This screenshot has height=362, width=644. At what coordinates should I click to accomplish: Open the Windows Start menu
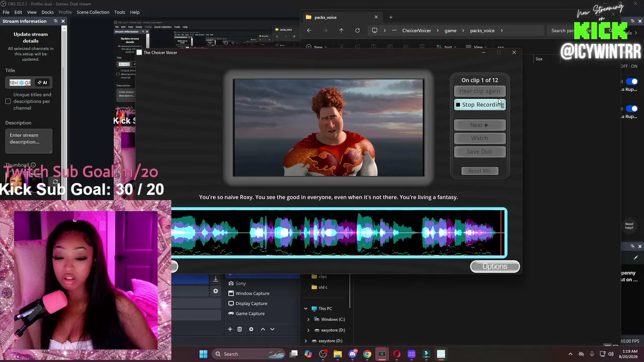pyautogui.click(x=203, y=354)
